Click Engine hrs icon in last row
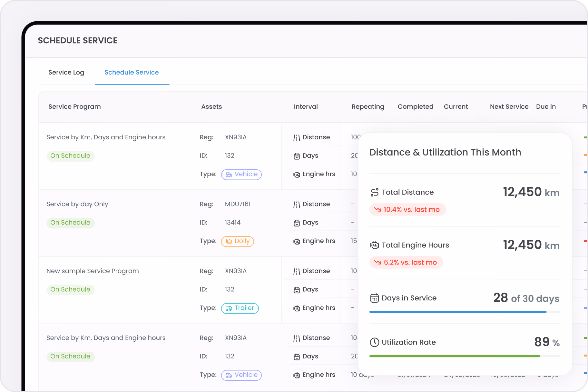Screen dimensions: 588x392 297,375
